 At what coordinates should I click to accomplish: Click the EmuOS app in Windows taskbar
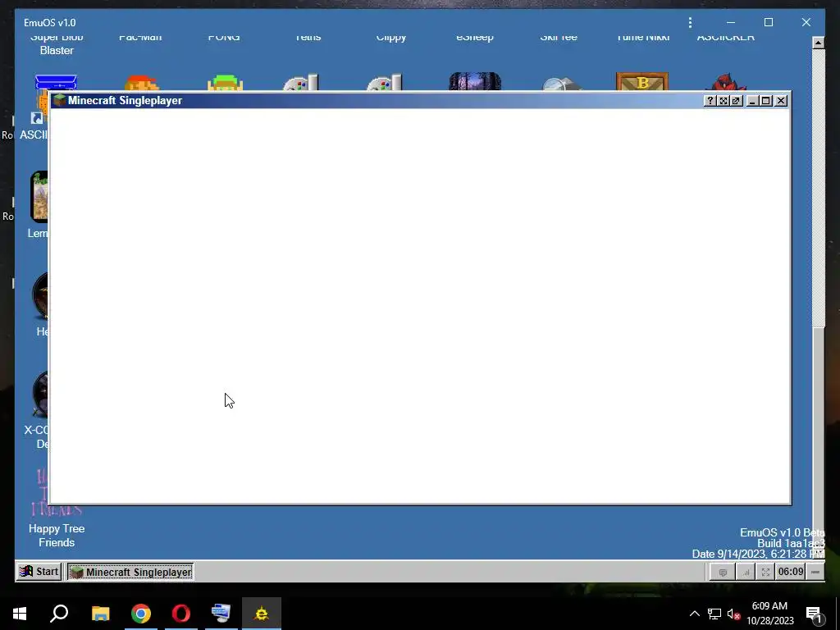pyautogui.click(x=262, y=614)
